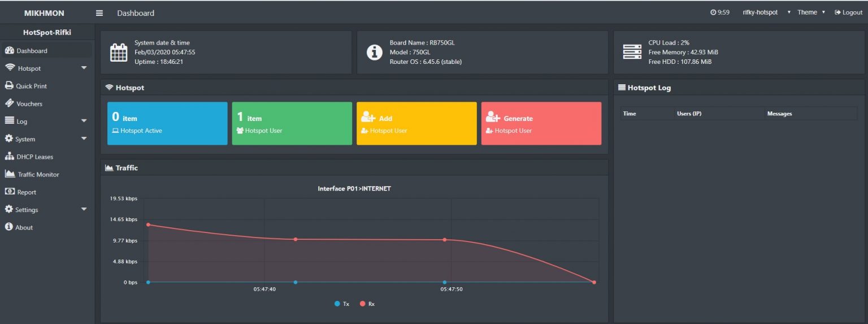Toggle the hamburger sidebar menu icon
This screenshot has width=868, height=324.
point(99,12)
